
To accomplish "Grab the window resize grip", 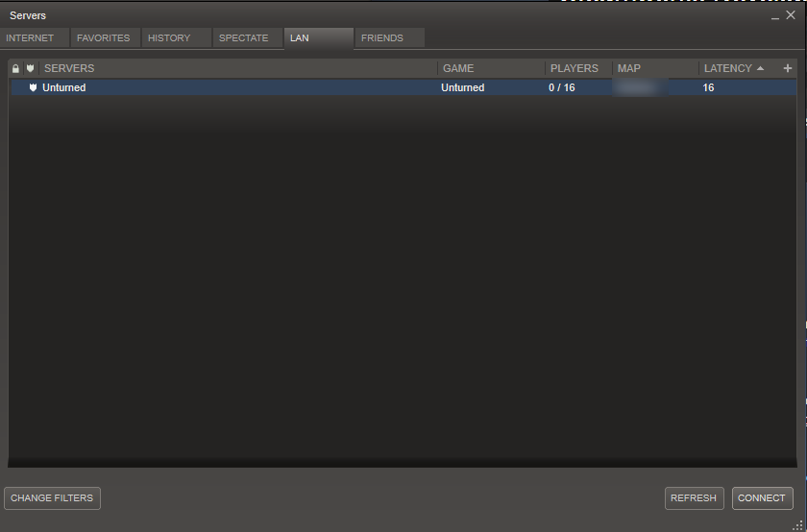I will pos(798,525).
